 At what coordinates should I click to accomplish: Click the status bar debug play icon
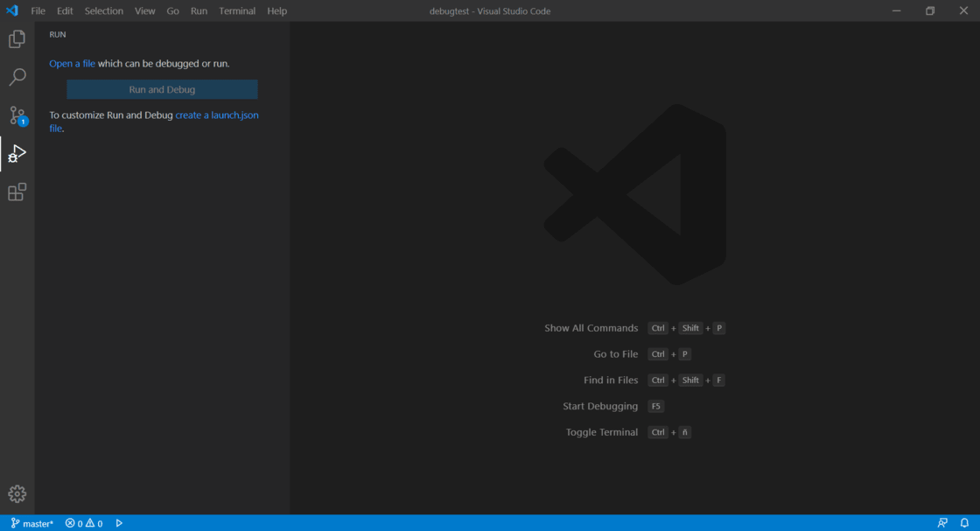click(x=119, y=523)
